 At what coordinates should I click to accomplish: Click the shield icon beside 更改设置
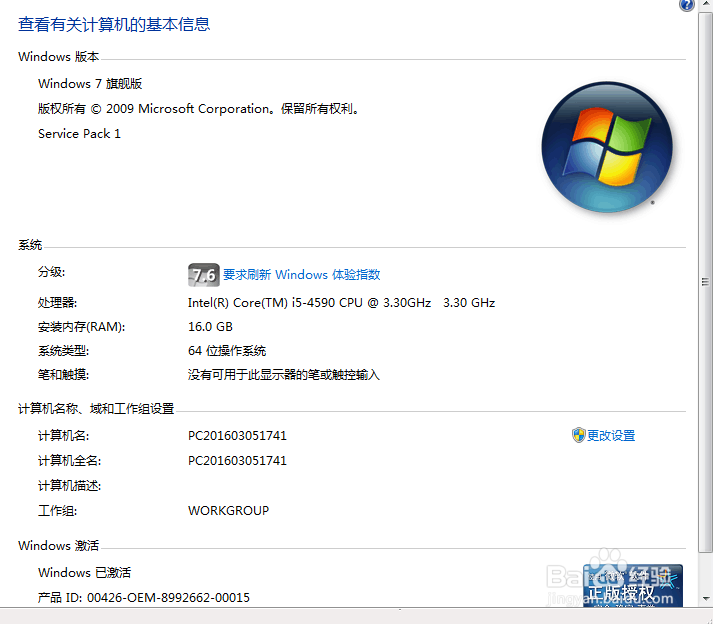578,435
